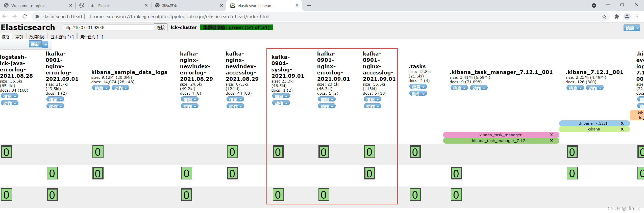Open 动作 dropdown for kafka-0901-nginx-errorlog-2021.09.01 in red box
This screenshot has width=644, height=213.
point(327,106)
